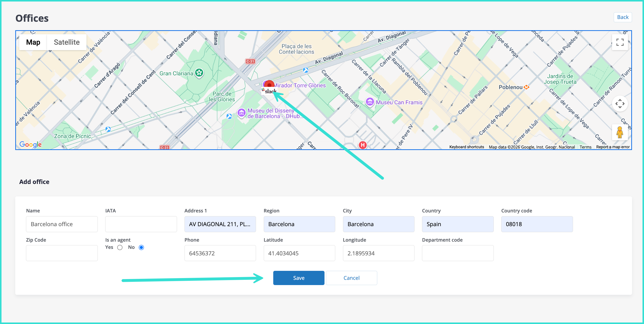This screenshot has width=644, height=324.
Task: Click the IATA input field
Action: [141, 224]
